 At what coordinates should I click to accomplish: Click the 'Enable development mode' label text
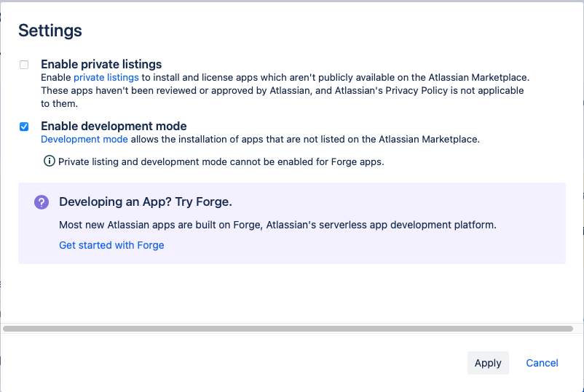point(114,126)
